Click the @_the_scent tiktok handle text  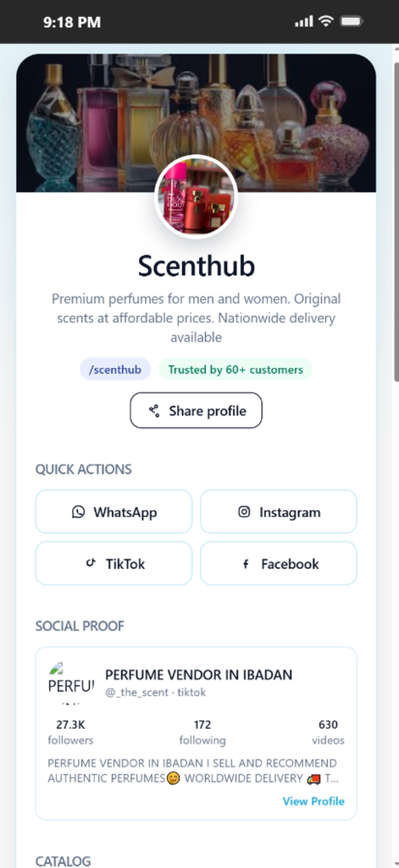(156, 693)
